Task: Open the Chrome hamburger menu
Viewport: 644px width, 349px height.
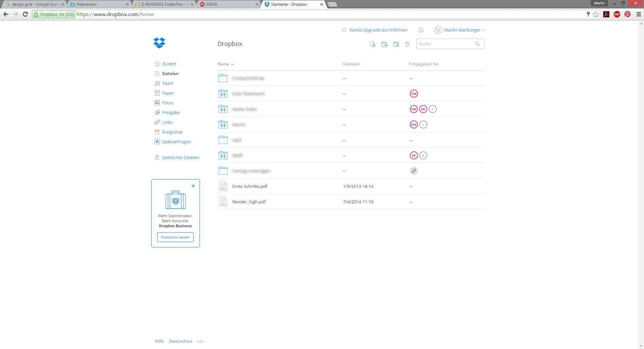Action: point(639,14)
